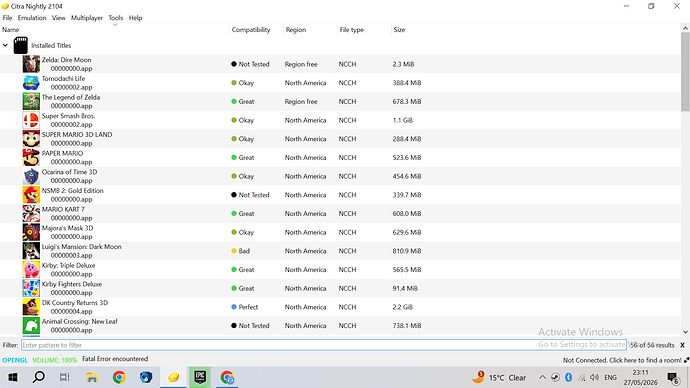Click MARIO KART 7 Great compatibility rating

(243, 214)
